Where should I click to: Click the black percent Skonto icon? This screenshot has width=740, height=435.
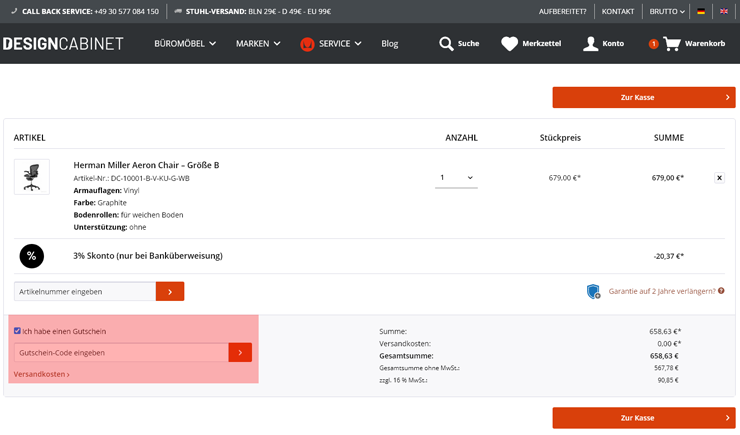point(32,256)
